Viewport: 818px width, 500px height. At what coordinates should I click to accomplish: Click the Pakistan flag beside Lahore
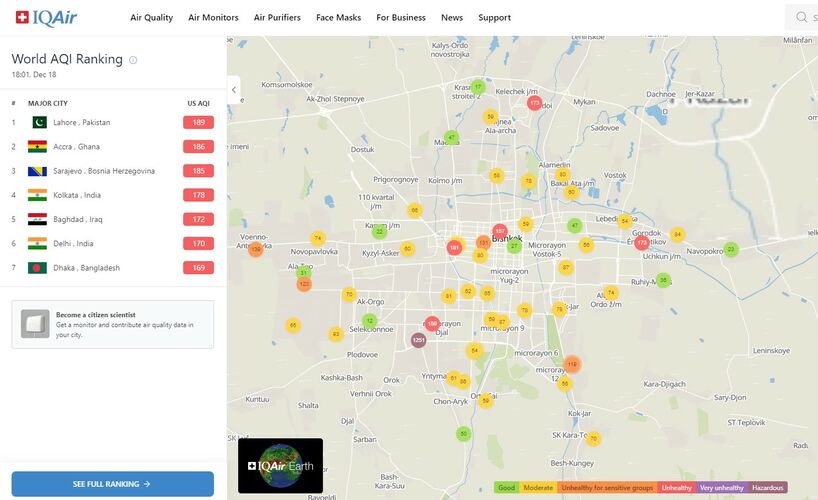(39, 123)
